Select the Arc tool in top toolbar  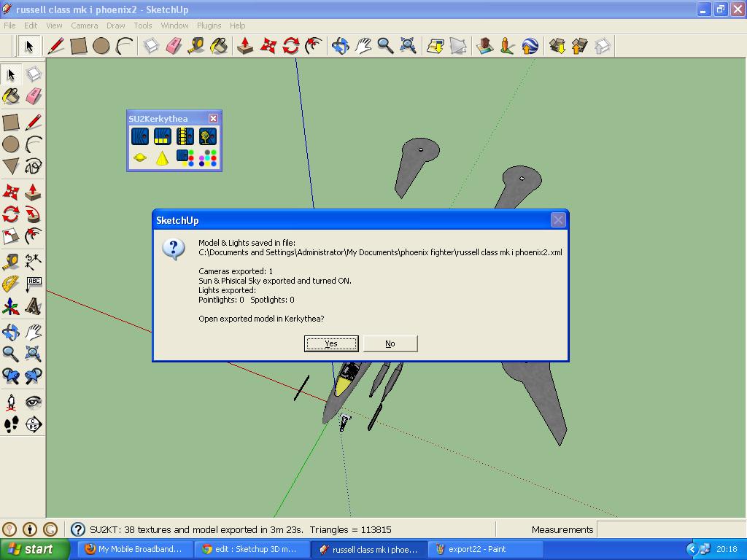click(124, 46)
